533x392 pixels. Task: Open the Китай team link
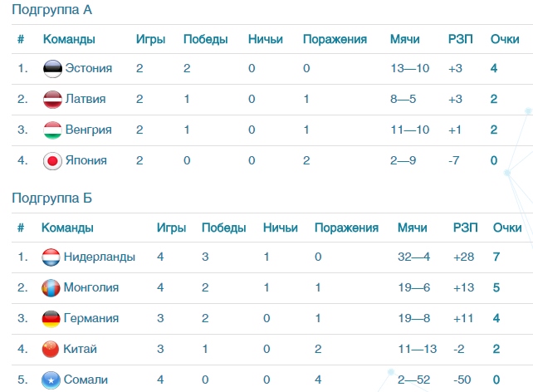click(x=81, y=349)
